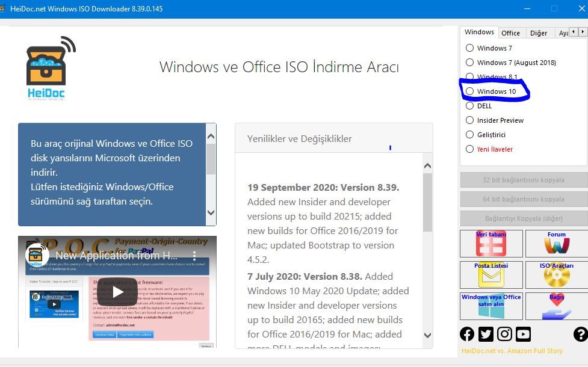Click changelog panel scroll up arrow
The image size is (588, 367).
427,165
